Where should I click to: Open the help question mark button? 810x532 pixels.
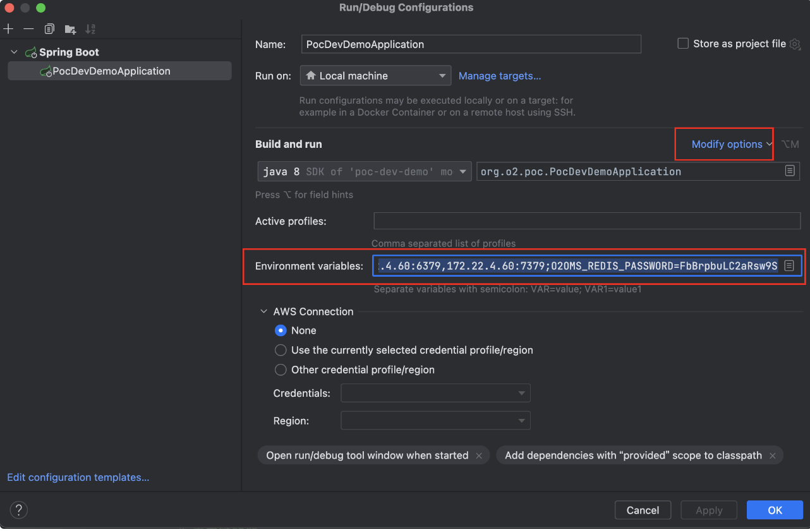pos(19,510)
